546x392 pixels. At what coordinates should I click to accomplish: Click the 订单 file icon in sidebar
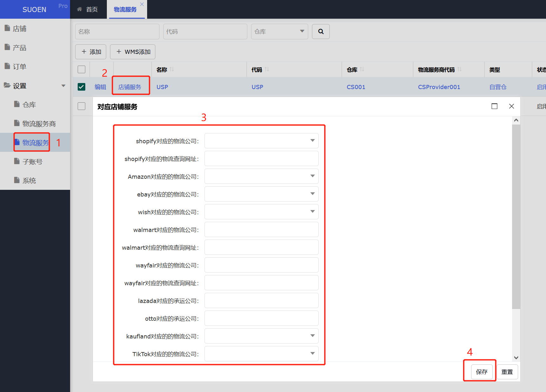pyautogui.click(x=7, y=66)
